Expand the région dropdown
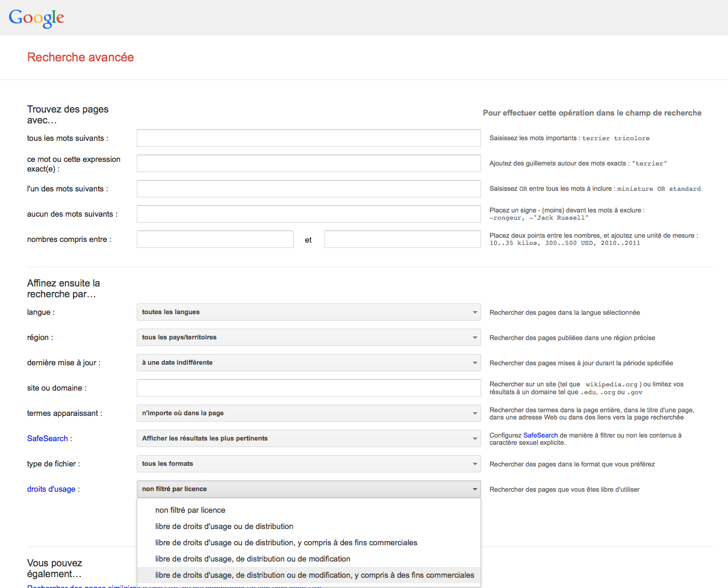The width and height of the screenshot is (728, 588). [308, 338]
